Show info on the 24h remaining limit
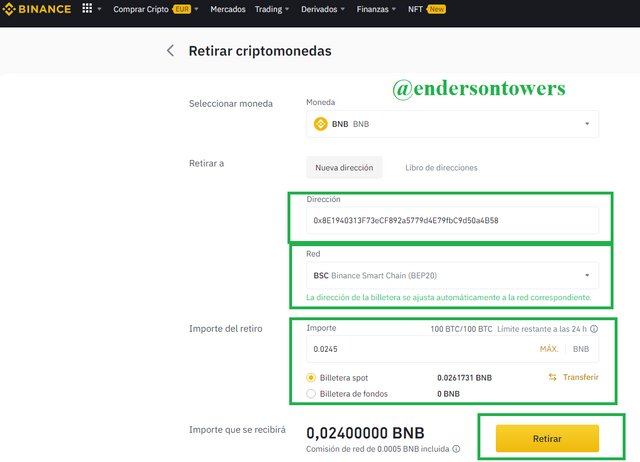 coord(594,329)
